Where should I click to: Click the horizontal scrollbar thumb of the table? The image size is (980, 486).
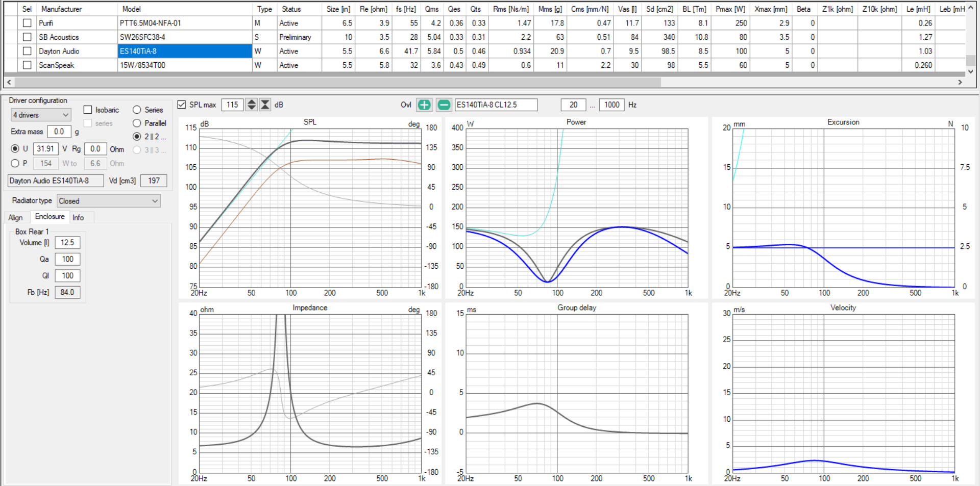pos(338,82)
